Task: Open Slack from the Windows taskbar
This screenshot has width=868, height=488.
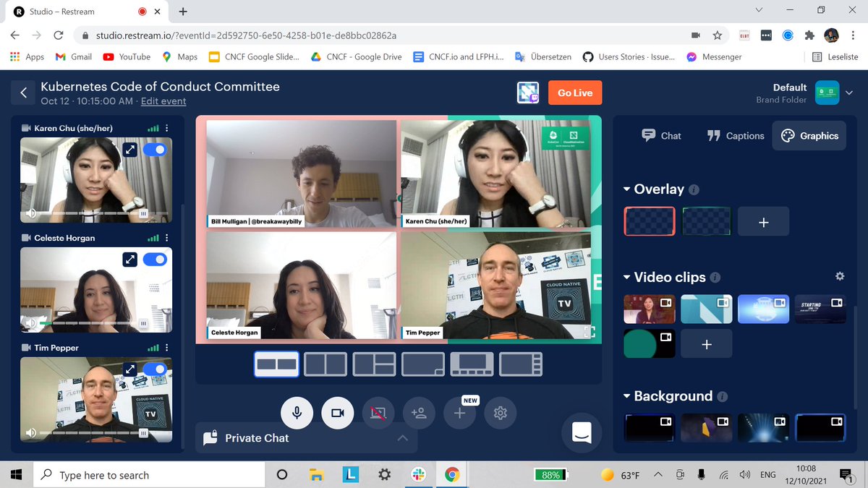Action: click(x=418, y=475)
